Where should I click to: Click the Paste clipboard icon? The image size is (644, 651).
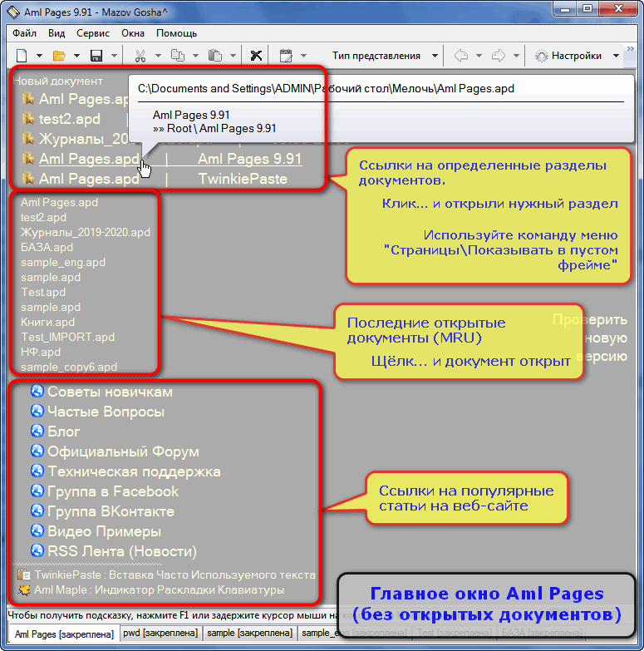(215, 55)
